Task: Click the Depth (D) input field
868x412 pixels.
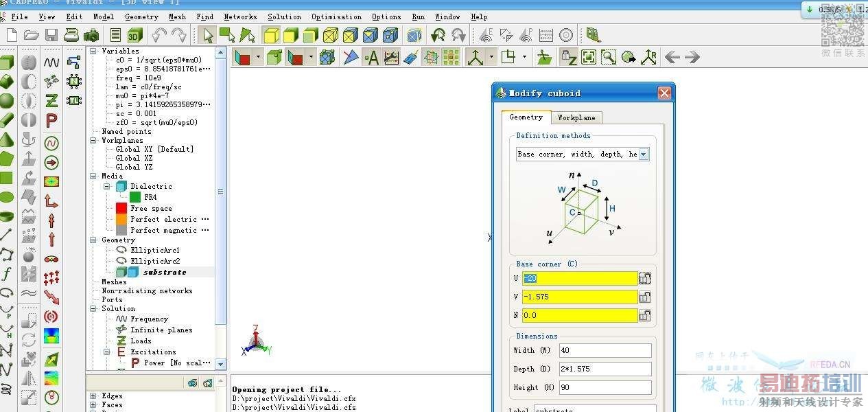Action: click(605, 369)
